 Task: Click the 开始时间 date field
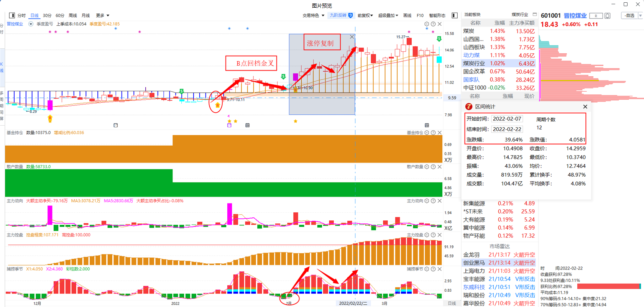coord(507,119)
